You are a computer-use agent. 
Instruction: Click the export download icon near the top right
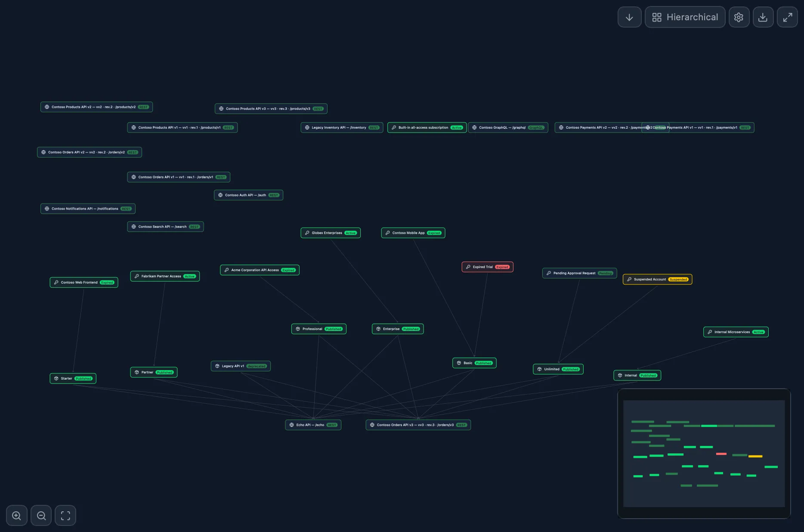[x=763, y=17]
